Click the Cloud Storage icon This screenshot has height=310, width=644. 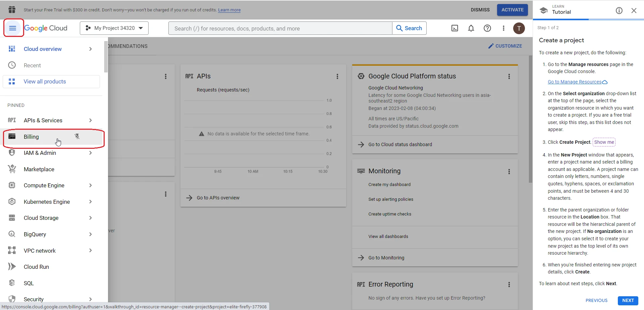click(12, 218)
